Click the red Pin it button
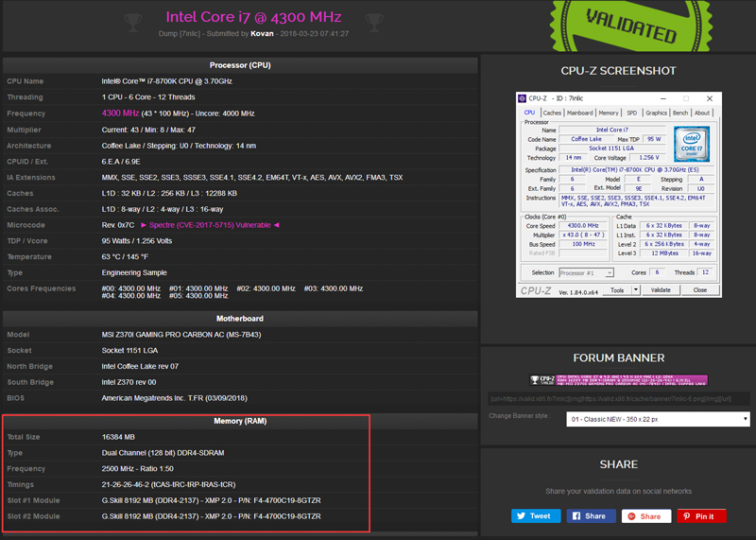 (701, 515)
